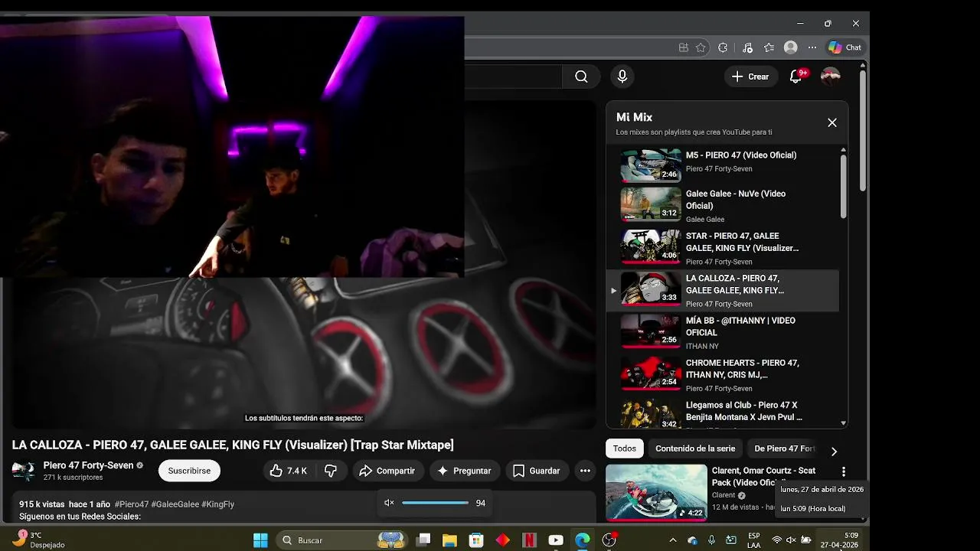Open options menu for Clarent video
The width and height of the screenshot is (980, 551).
coord(843,472)
